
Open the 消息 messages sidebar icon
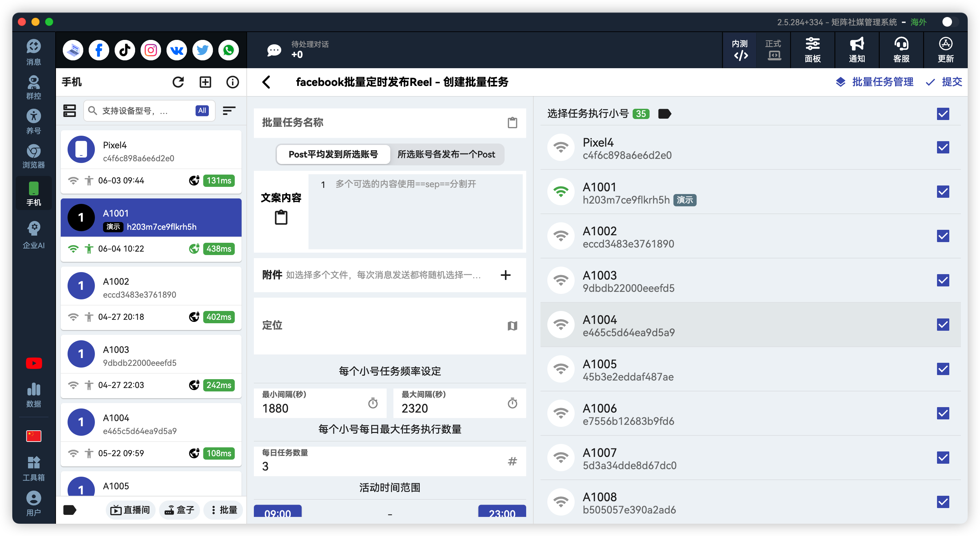(x=33, y=52)
